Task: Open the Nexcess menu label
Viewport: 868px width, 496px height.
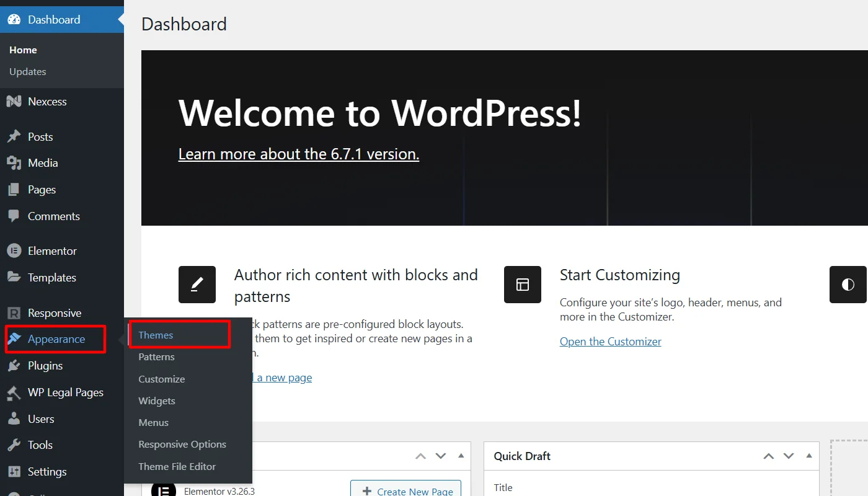Action: pyautogui.click(x=47, y=102)
